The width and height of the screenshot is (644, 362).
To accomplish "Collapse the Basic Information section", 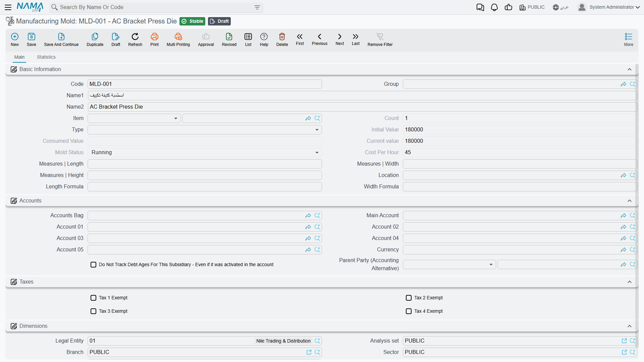I will pos(630,69).
